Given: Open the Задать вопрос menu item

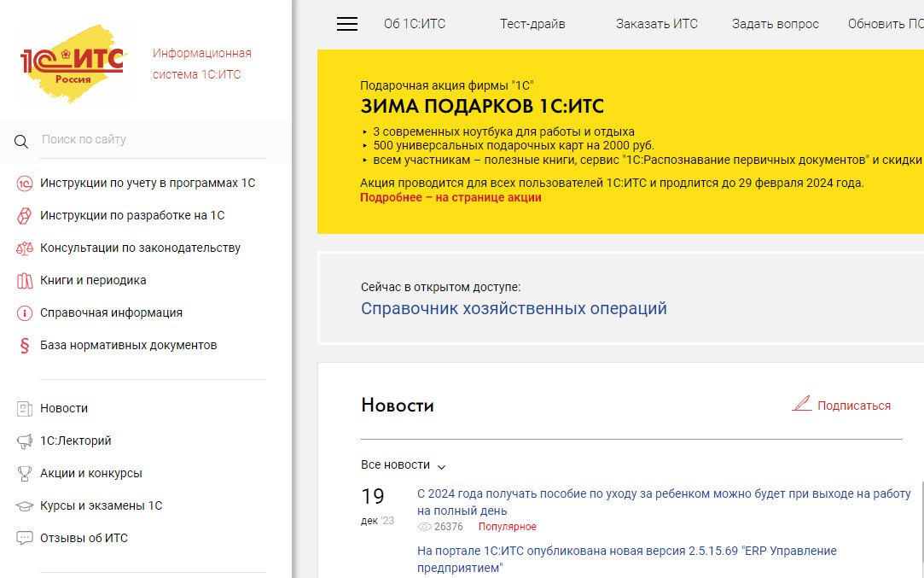Looking at the screenshot, I should (775, 24).
